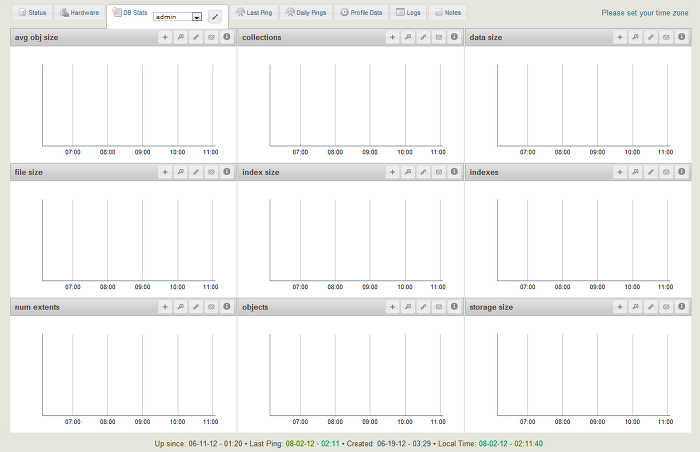Click link icon on avg obj size chart
This screenshot has width=700, height=452.
coord(196,37)
